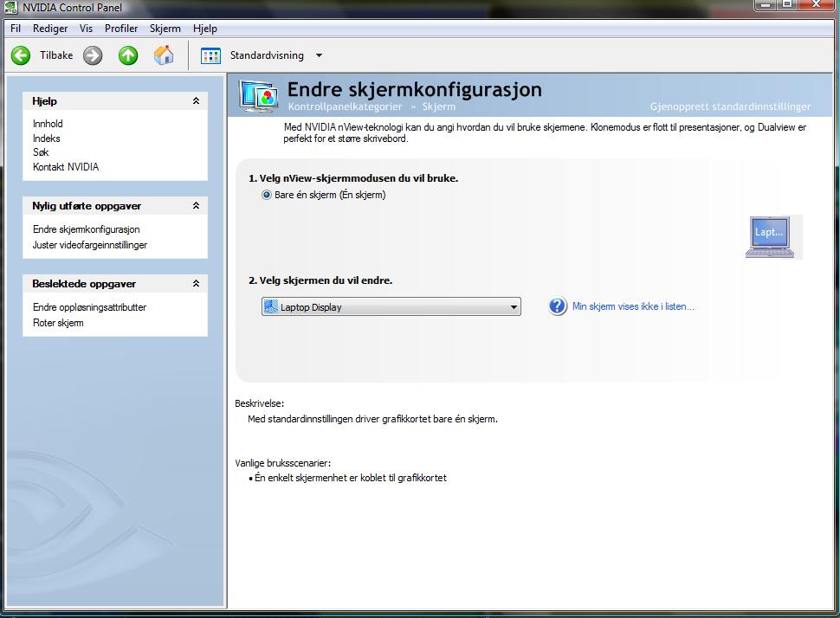
Task: Open Kontakt NVIDIA link
Action: (66, 166)
